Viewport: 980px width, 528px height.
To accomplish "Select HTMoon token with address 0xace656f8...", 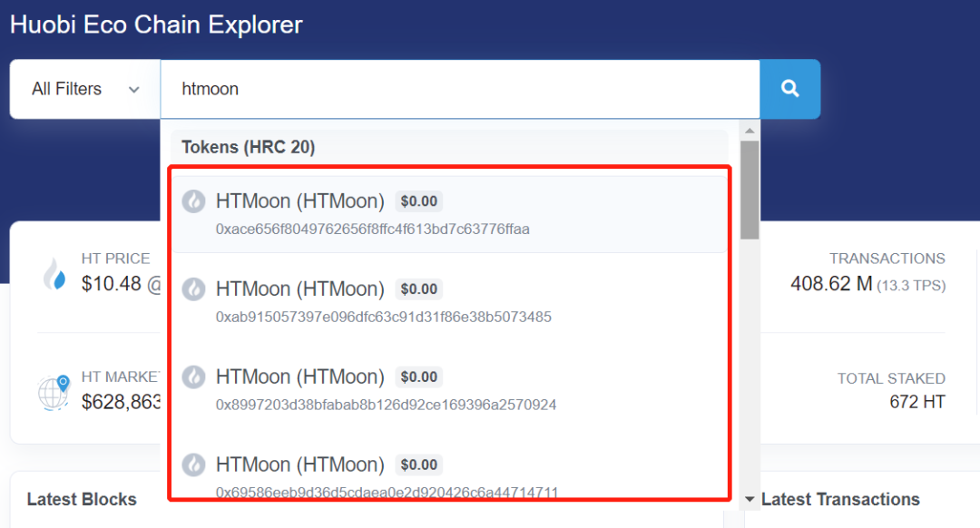I will [449, 214].
